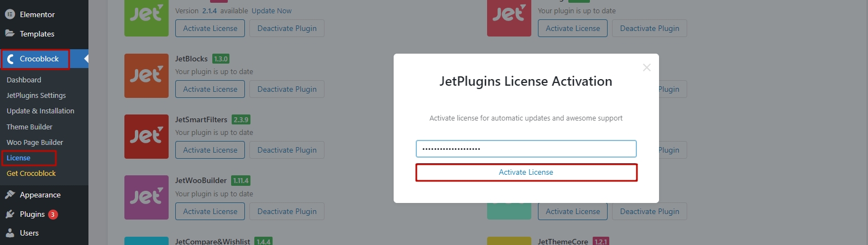Open the License submenu page
Image resolution: width=868 pixels, height=245 pixels.
19,158
